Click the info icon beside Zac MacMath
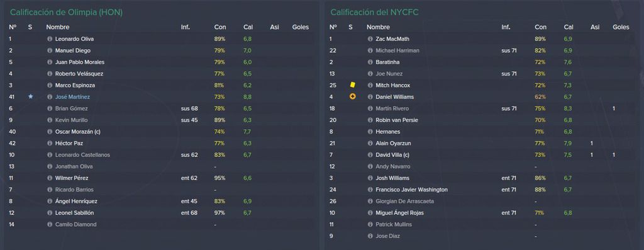This screenshot has height=250, width=644. (370, 39)
